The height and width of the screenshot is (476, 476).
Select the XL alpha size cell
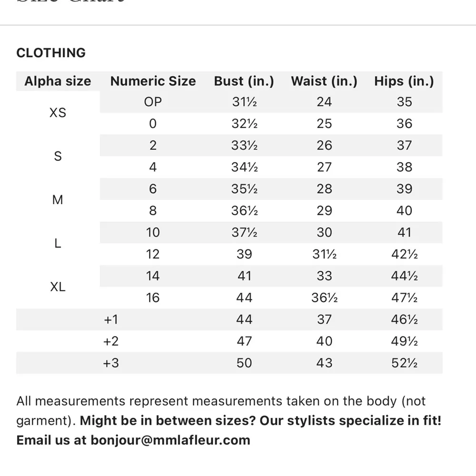coord(58,287)
